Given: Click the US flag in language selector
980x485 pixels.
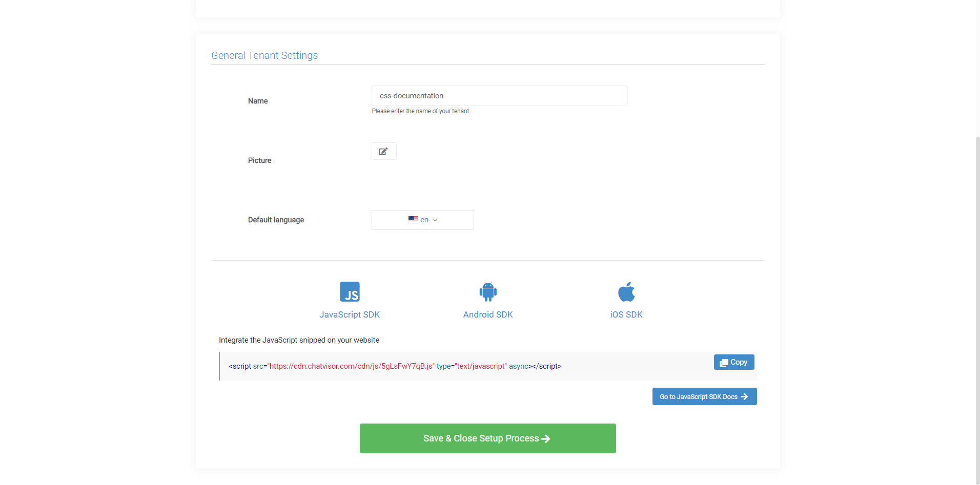Looking at the screenshot, I should click(x=413, y=220).
